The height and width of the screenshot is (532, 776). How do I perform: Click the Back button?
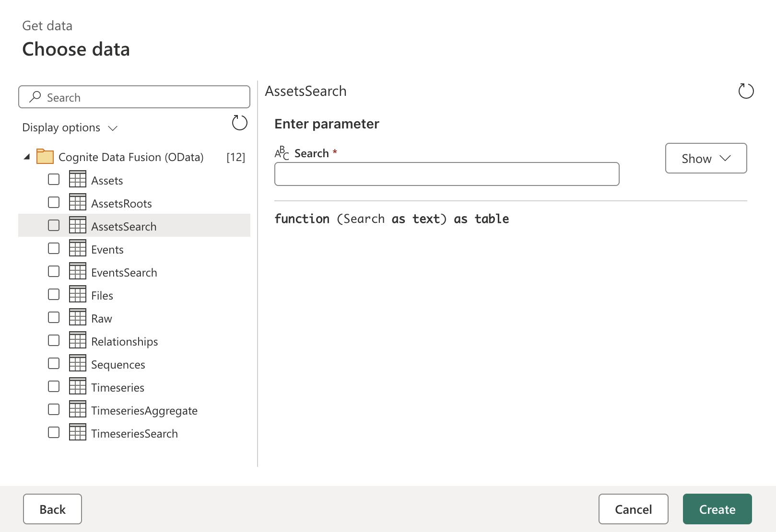[52, 509]
